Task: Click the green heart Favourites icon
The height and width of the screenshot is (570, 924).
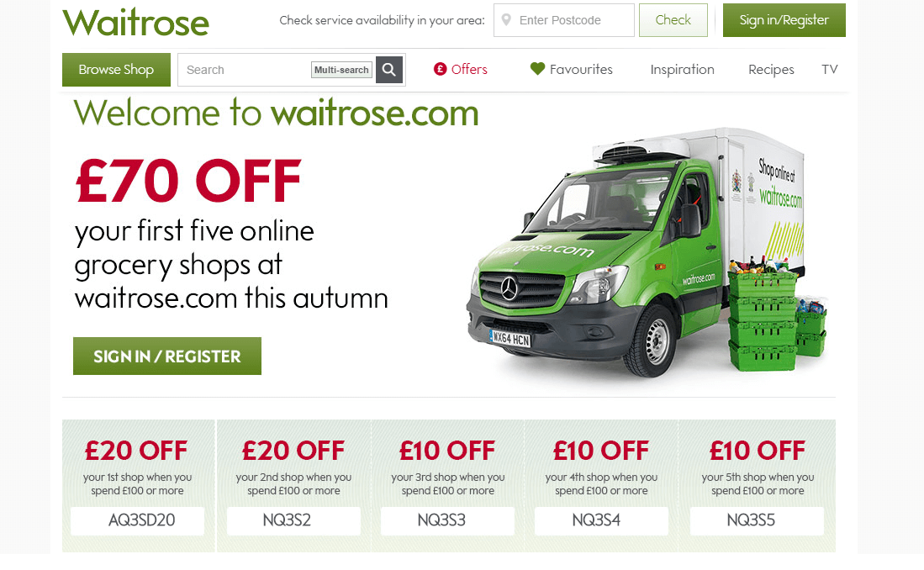Action: point(537,68)
